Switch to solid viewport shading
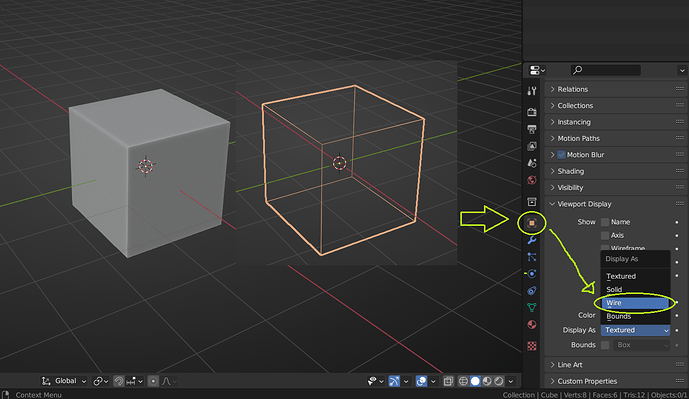 (x=475, y=381)
